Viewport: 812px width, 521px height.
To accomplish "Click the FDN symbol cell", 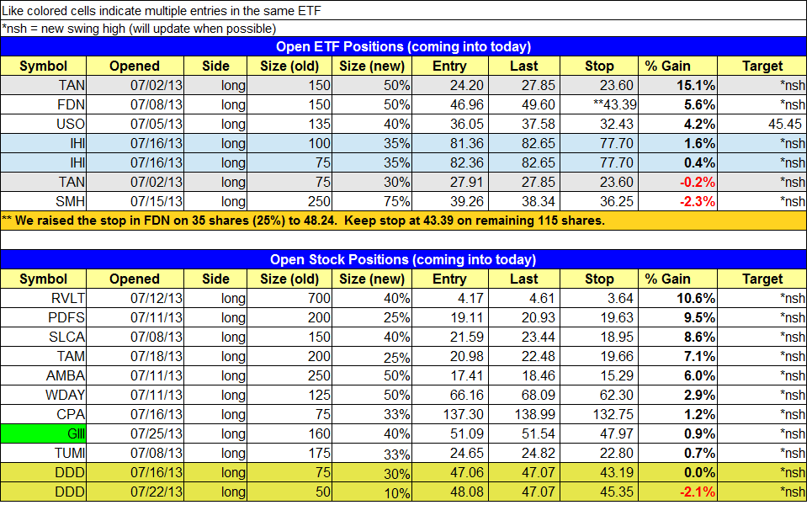I will click(x=44, y=104).
